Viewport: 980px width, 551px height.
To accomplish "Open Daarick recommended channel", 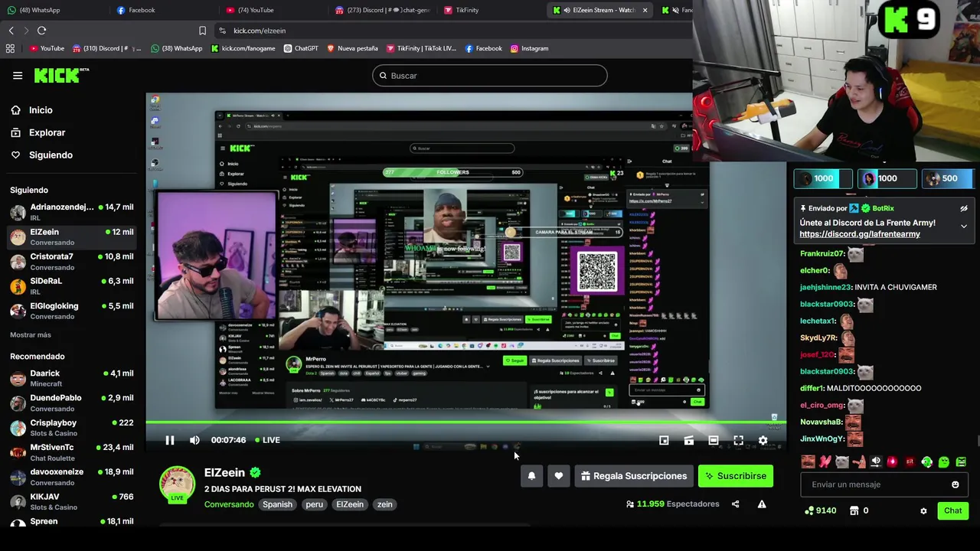I will pos(72,378).
